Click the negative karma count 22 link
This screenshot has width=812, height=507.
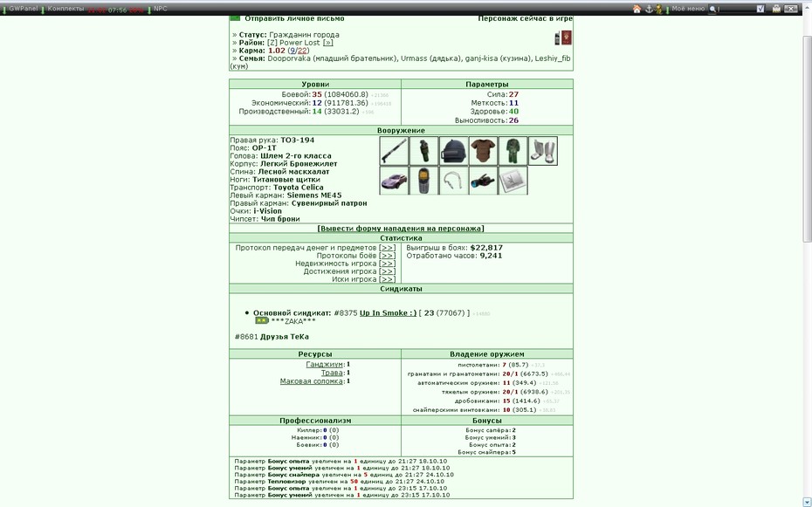302,51
